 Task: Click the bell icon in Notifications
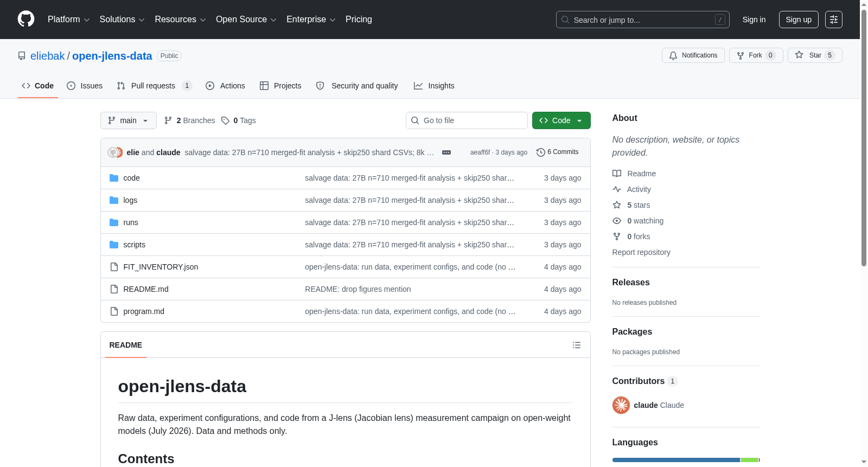(x=673, y=55)
